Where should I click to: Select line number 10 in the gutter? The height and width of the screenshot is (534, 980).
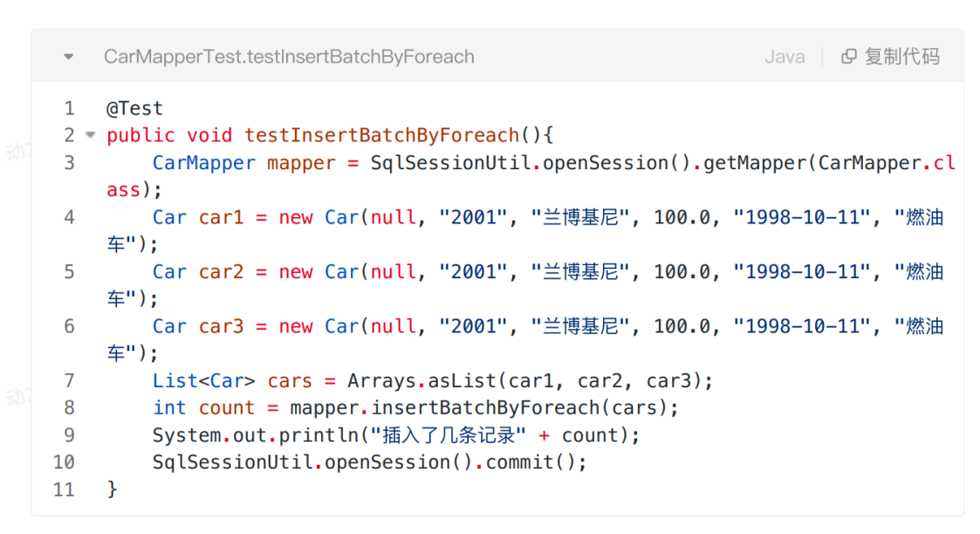64,462
